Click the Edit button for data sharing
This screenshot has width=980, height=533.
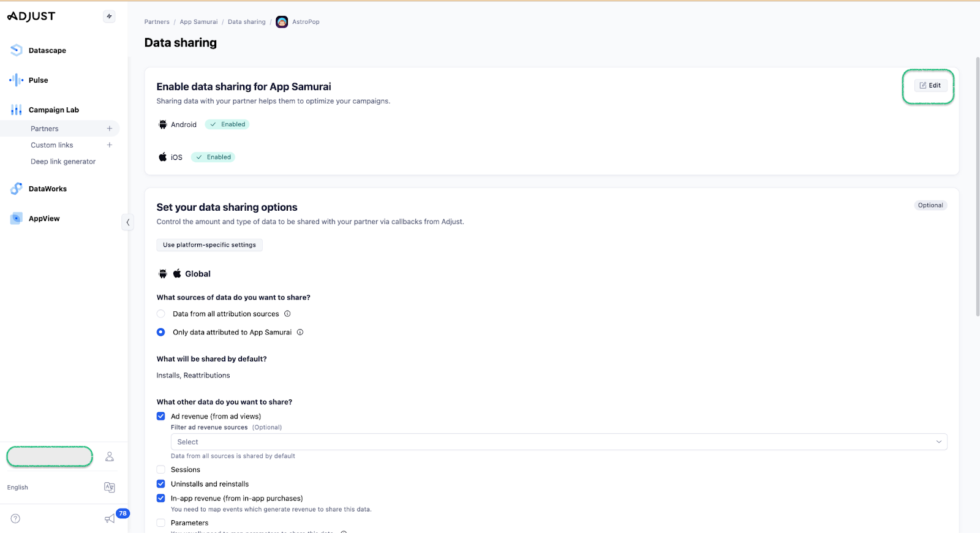tap(930, 86)
